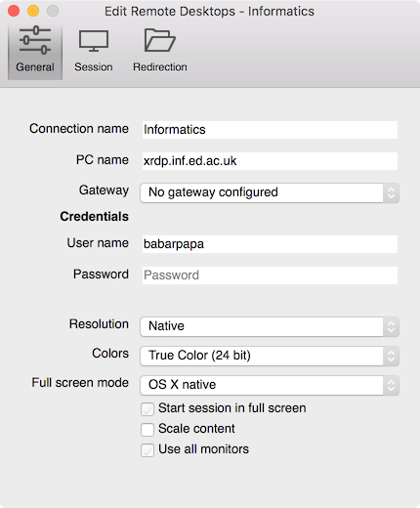Click the yellow minimize window button
420x508 pixels.
tap(33, 11)
